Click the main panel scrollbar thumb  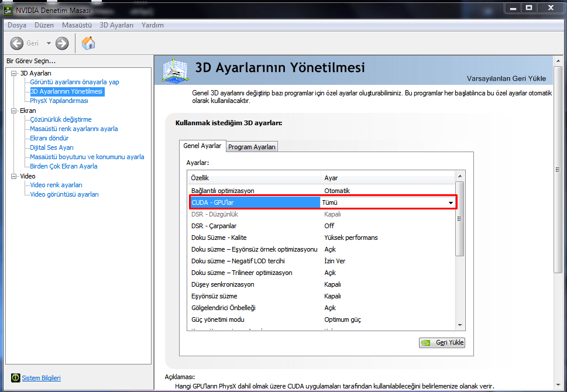tap(558, 170)
